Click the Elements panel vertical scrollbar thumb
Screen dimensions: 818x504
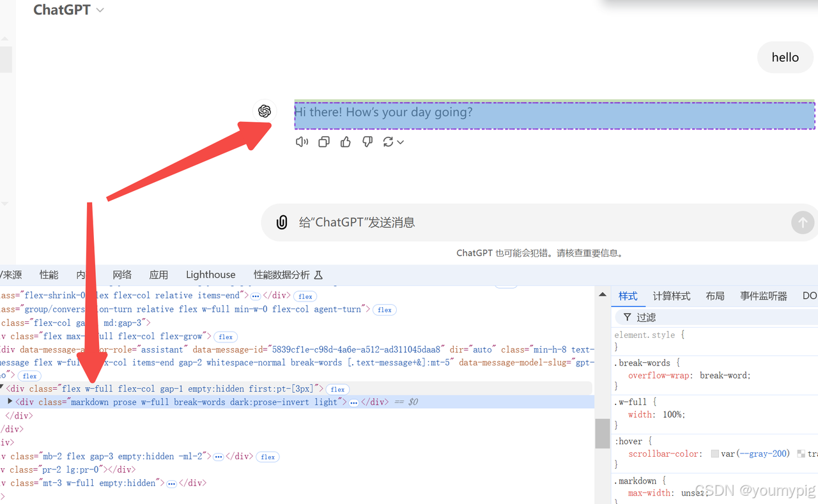pos(603,434)
